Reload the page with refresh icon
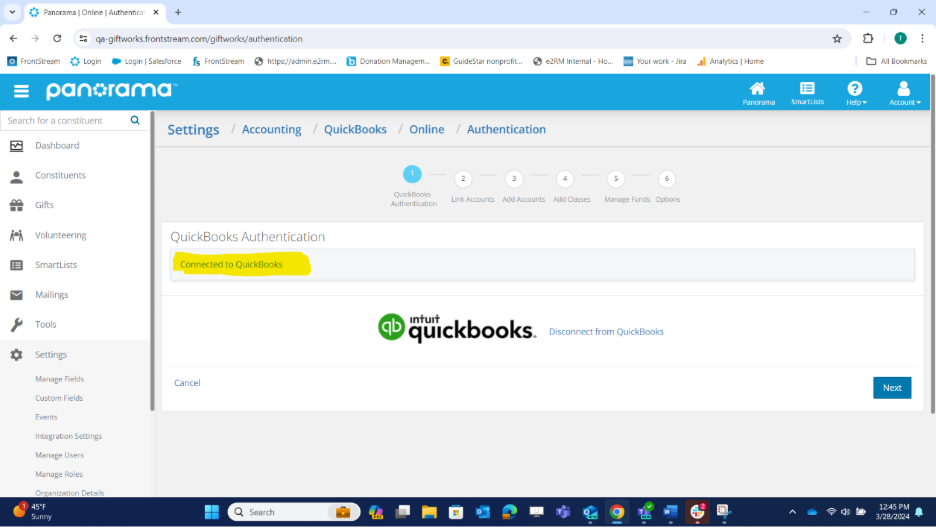This screenshot has height=528, width=936. pyautogui.click(x=57, y=39)
